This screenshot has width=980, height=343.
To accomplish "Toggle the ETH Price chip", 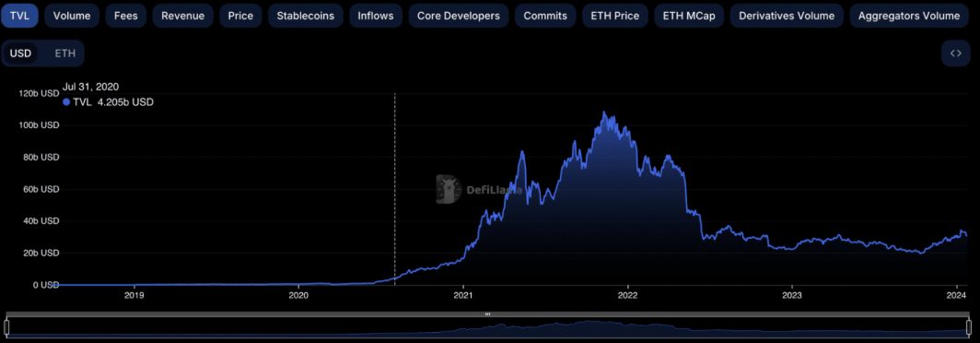I will click(615, 16).
